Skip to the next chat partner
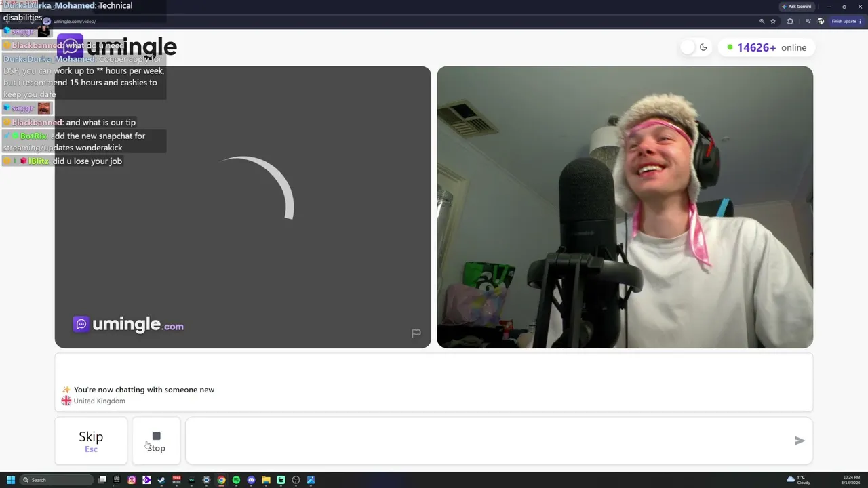Image resolution: width=868 pixels, height=488 pixels. tap(91, 441)
